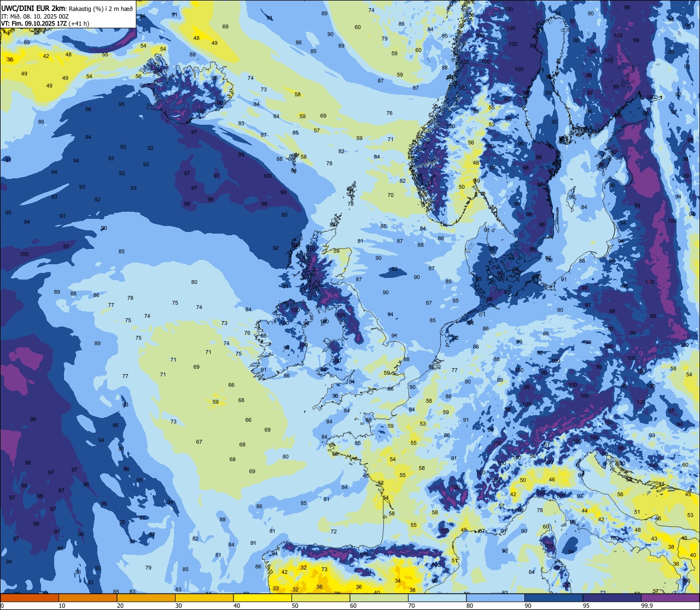Click the legend label 99.9
The width and height of the screenshot is (700, 610).
(x=647, y=606)
